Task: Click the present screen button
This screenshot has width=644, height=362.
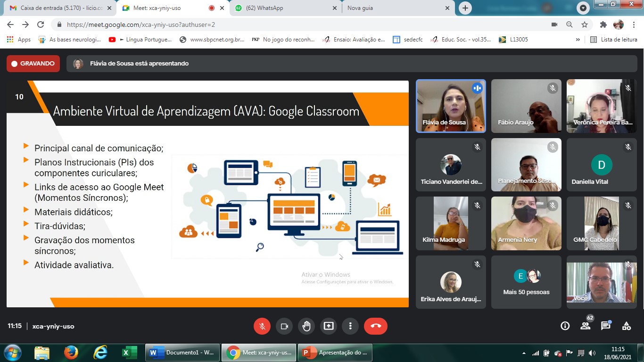Action: [x=328, y=326]
